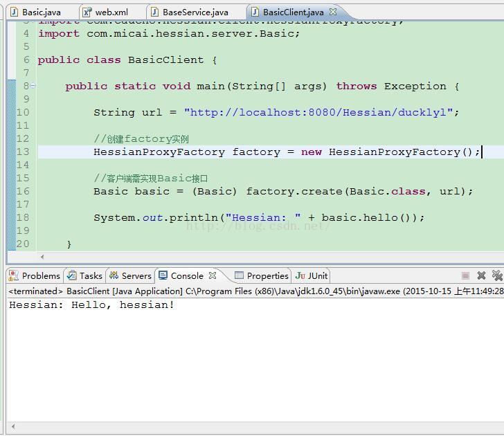
Task: Collapse the main method fold marker at line 8
Action: [33, 86]
